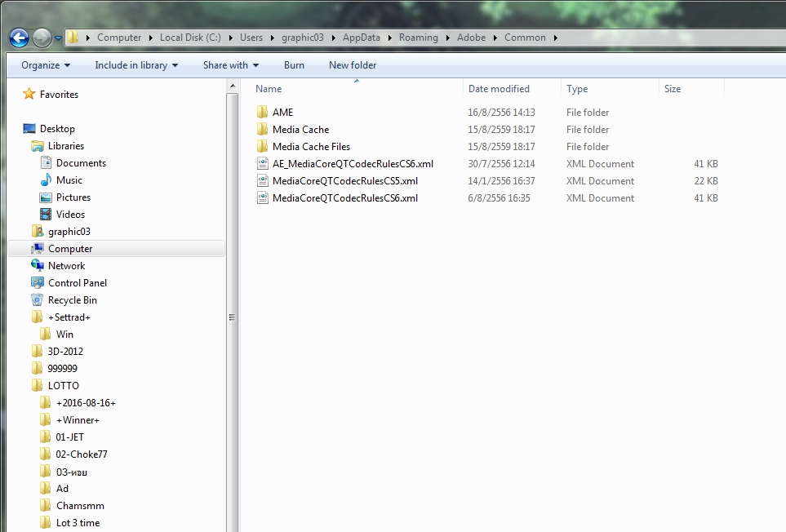
Task: Click the Documents library icon
Action: (x=46, y=163)
